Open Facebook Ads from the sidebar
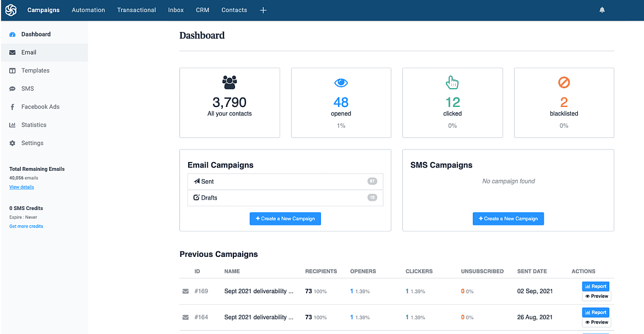This screenshot has width=644, height=334. [42, 106]
